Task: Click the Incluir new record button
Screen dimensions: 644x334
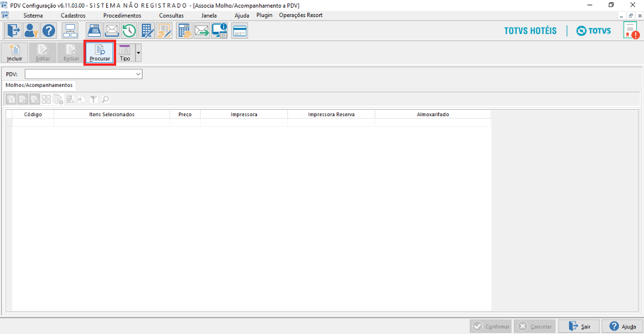Action: [x=15, y=53]
